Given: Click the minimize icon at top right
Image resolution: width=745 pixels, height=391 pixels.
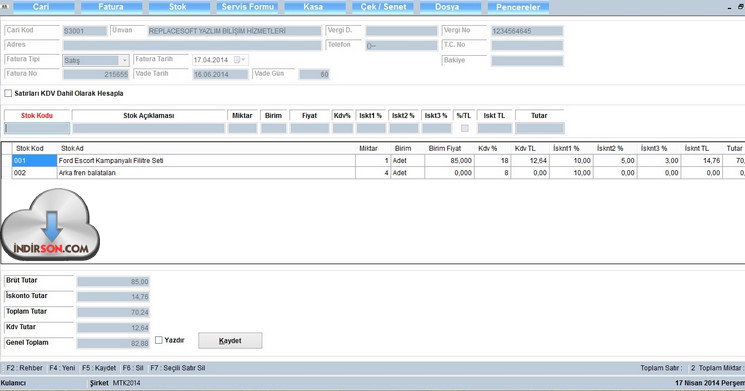Looking at the screenshot, I should click(730, 7).
